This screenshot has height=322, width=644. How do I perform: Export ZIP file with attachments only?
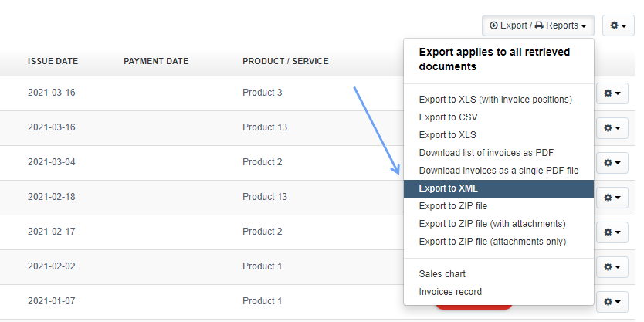[492, 242]
